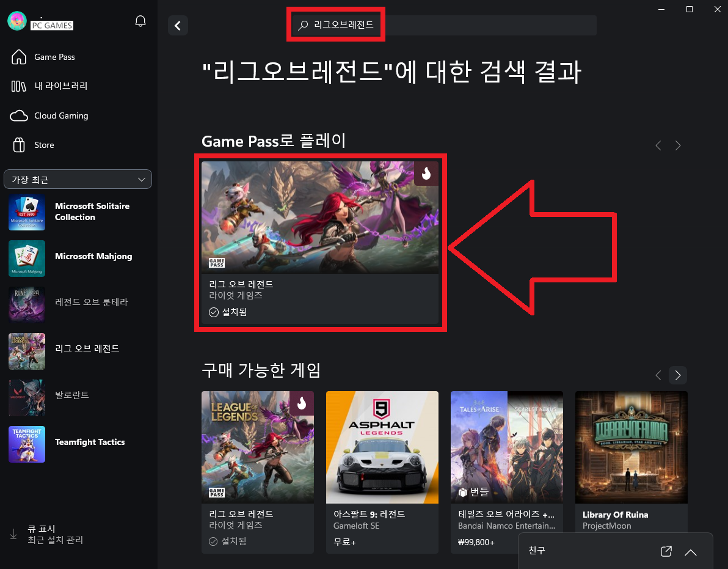Click the 리그 오브 레전드 sidebar text
The image size is (728, 569).
click(x=87, y=348)
